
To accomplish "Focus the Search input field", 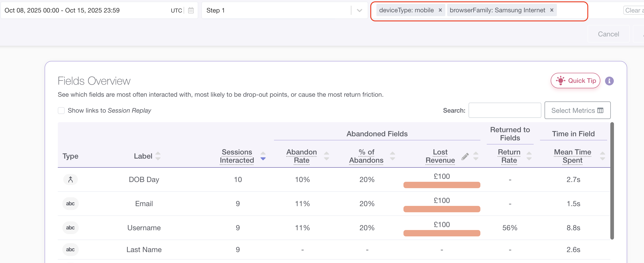I will click(x=505, y=110).
